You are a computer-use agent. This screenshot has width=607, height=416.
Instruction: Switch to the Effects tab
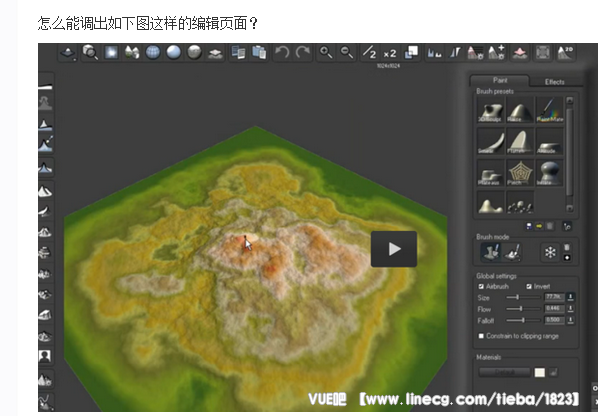[554, 82]
